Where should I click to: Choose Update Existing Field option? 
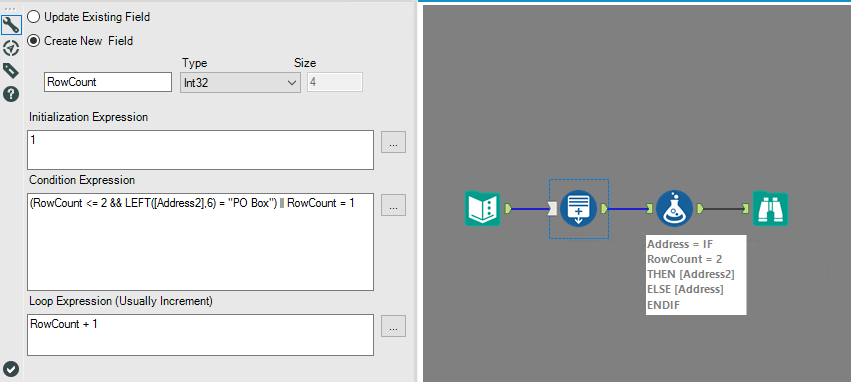click(89, 17)
